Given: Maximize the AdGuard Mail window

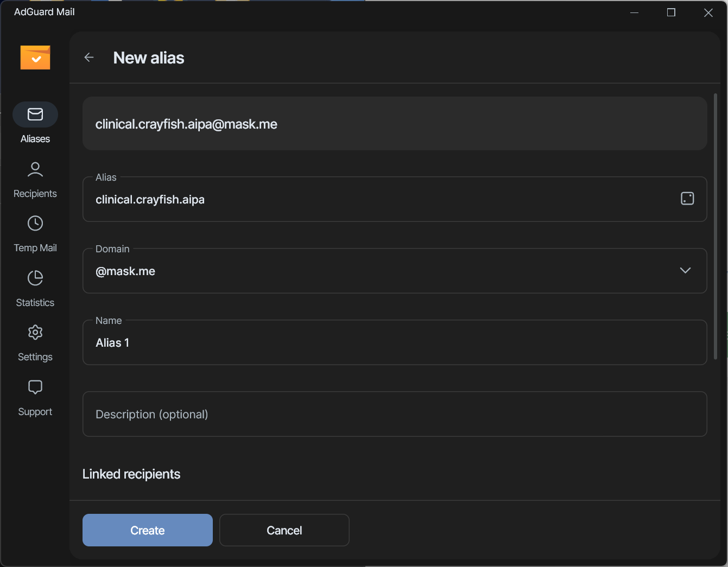Looking at the screenshot, I should pyautogui.click(x=671, y=12).
